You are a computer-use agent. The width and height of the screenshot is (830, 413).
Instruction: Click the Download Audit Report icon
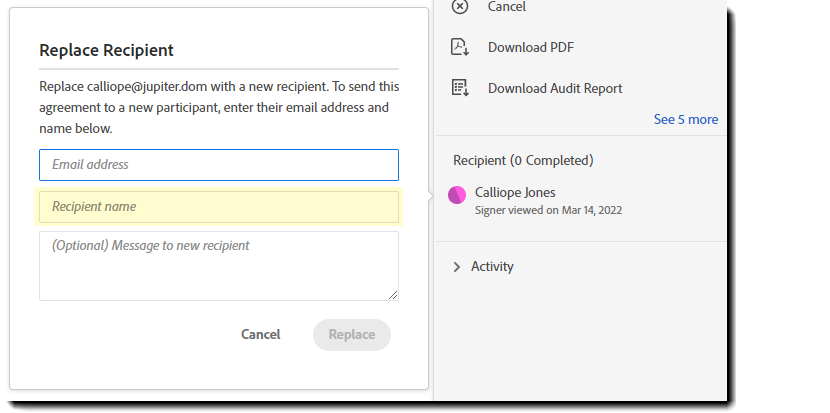460,88
